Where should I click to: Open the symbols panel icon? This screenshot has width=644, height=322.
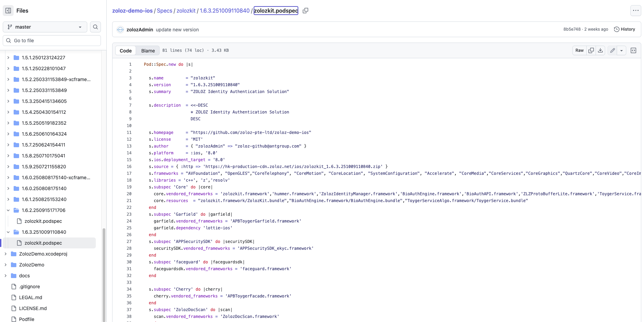(x=633, y=50)
